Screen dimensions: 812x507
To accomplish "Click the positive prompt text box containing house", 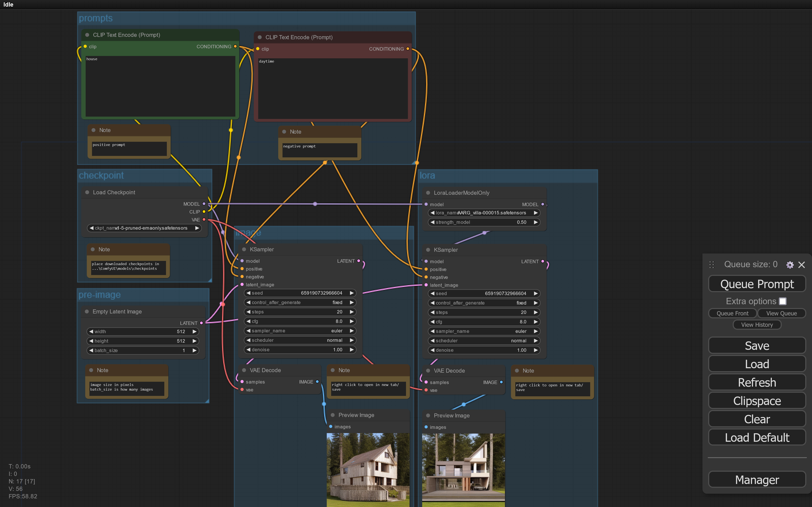I will pyautogui.click(x=160, y=86).
